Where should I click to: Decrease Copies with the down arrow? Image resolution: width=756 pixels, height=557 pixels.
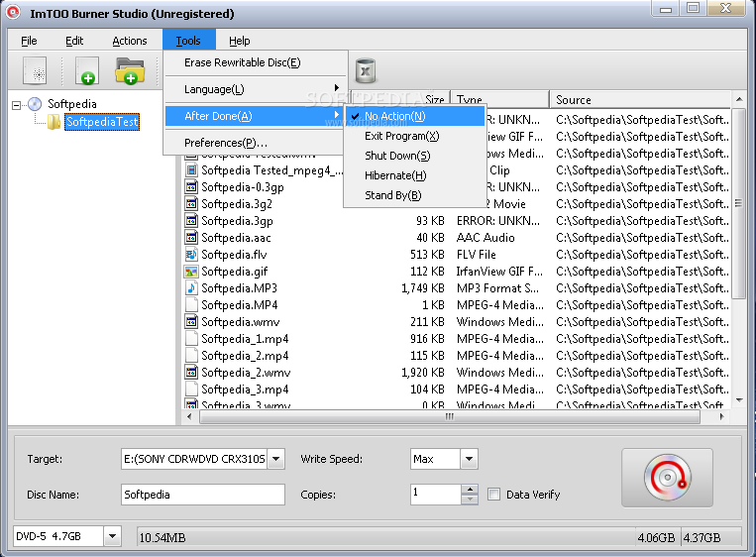point(469,500)
